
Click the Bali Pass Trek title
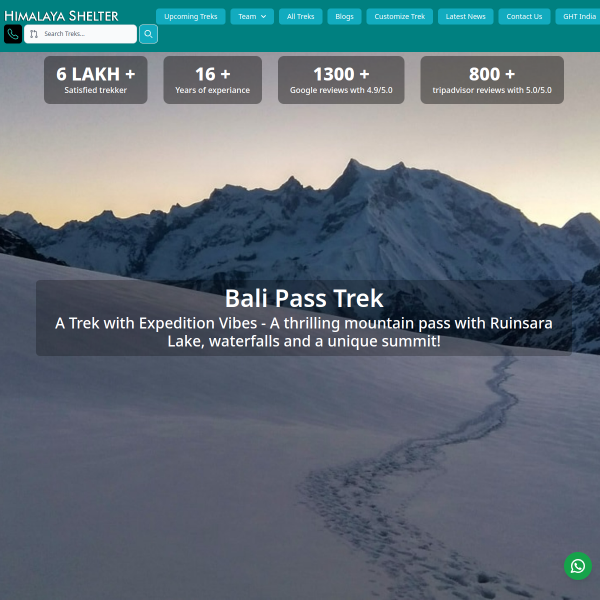coord(304,298)
